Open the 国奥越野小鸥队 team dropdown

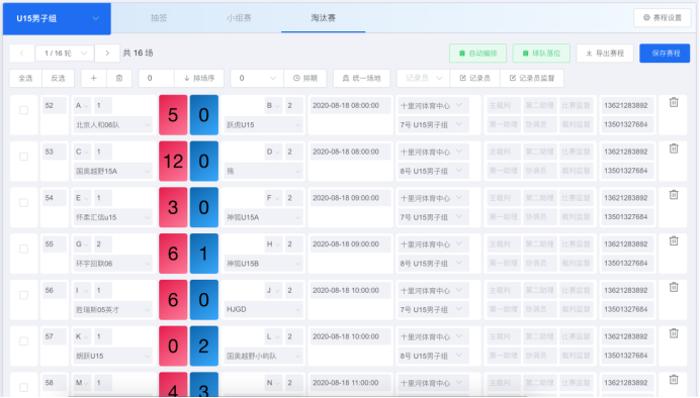[263, 356]
